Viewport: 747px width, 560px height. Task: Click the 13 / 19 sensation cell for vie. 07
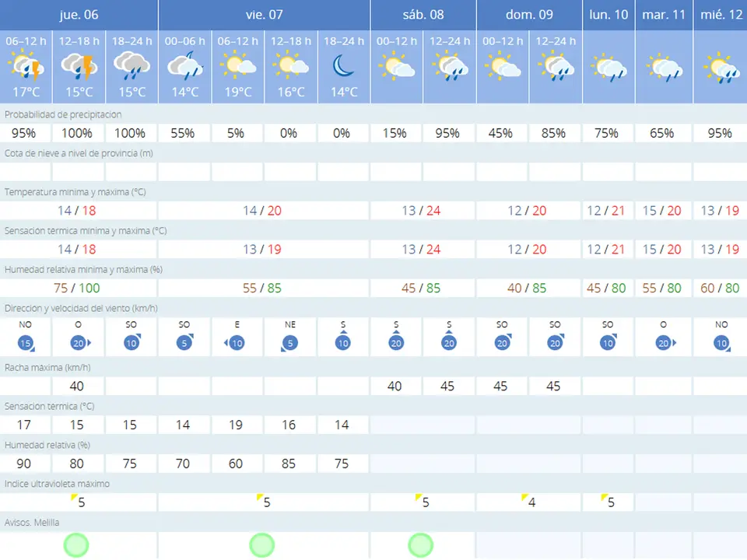(262, 249)
